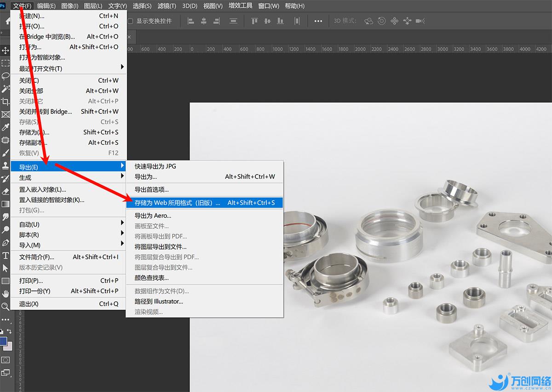Click the align top edges icon
The height and width of the screenshot is (392, 552).
click(254, 21)
